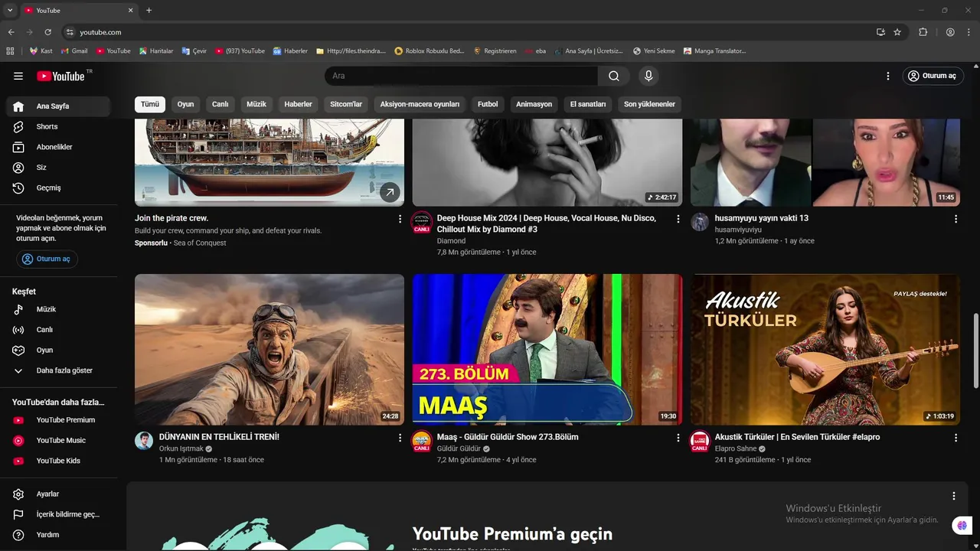Open a new browser tab
980x551 pixels.
(x=149, y=10)
